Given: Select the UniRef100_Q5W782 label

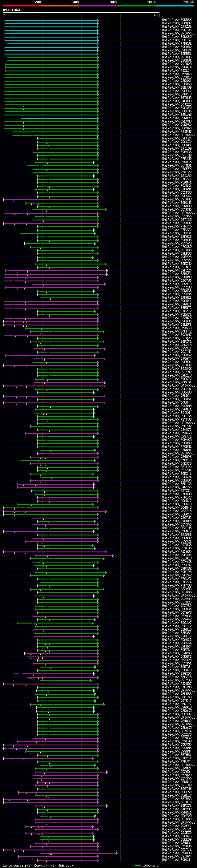Looking at the screenshot, I should coord(177,426).
